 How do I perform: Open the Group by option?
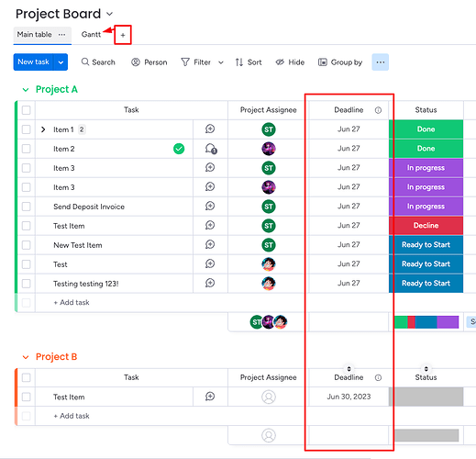pos(340,62)
